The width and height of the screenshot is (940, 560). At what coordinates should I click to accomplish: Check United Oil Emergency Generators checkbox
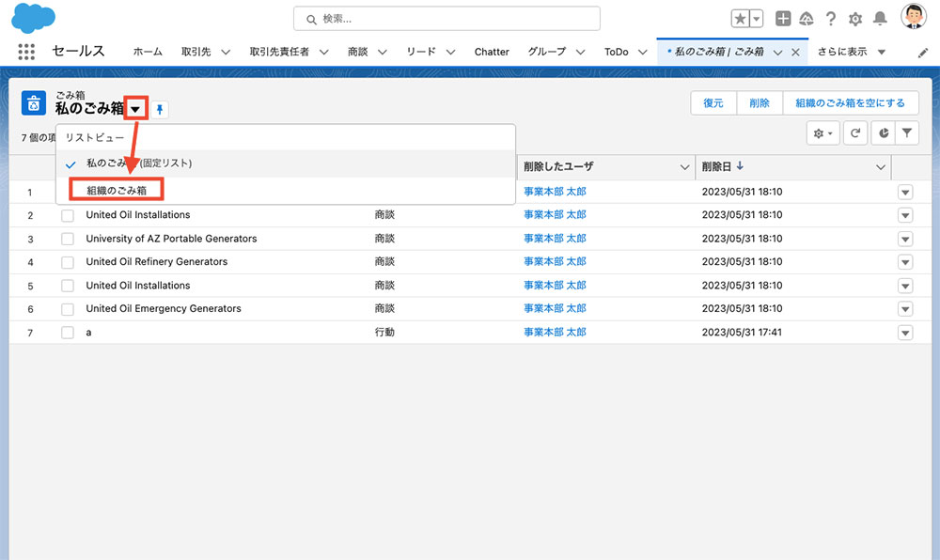pos(68,309)
